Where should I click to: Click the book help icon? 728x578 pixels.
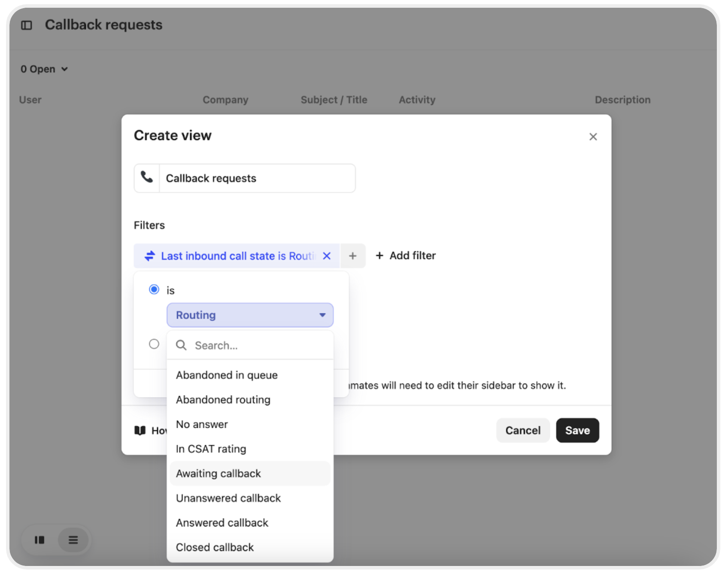point(140,430)
